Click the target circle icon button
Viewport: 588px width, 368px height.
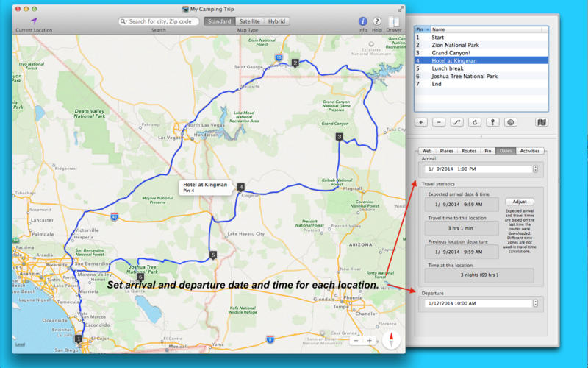510,122
